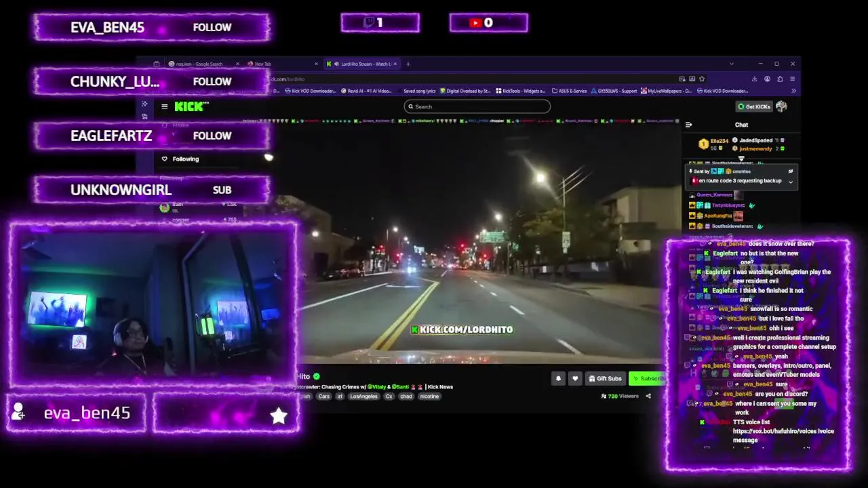Click the stream notification bell icon
Viewport: 868px width, 488px height.
(558, 378)
